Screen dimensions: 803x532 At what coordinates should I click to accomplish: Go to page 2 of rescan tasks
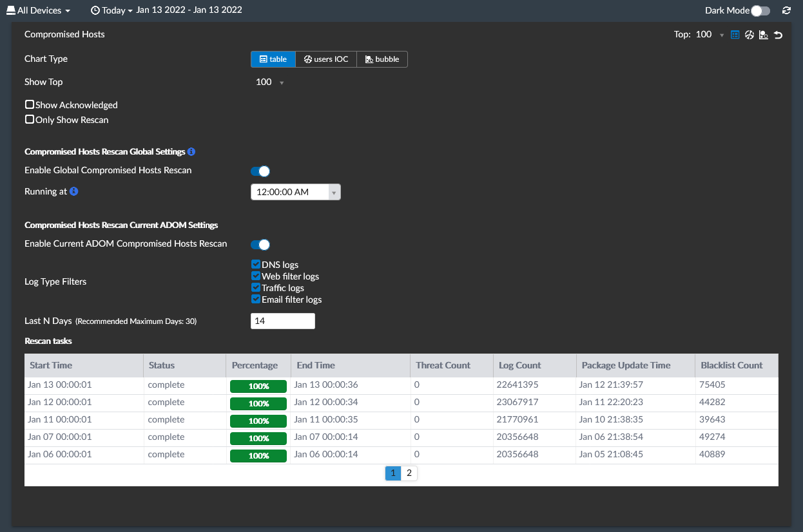coord(409,473)
